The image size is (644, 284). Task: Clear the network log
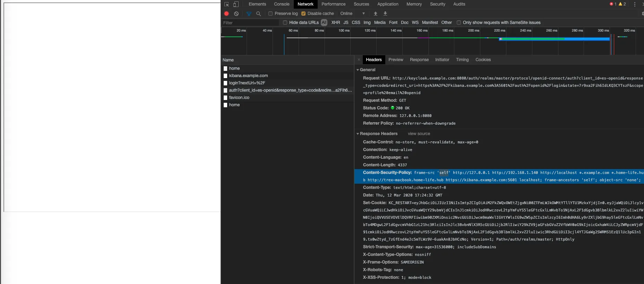pyautogui.click(x=236, y=14)
